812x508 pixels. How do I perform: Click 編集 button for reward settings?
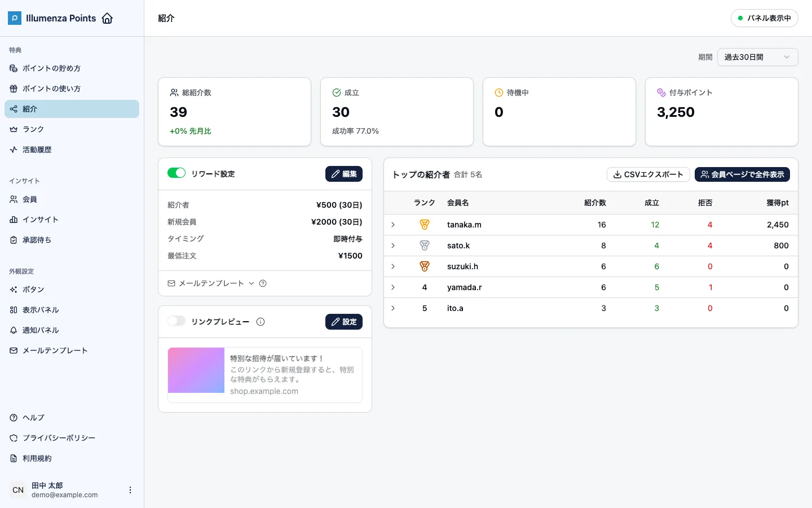[344, 174]
